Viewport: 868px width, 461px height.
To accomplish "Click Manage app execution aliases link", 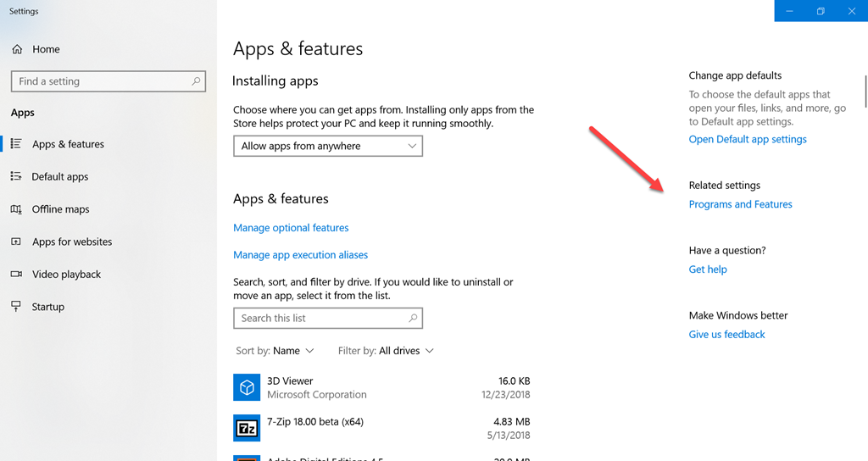I will coord(300,255).
